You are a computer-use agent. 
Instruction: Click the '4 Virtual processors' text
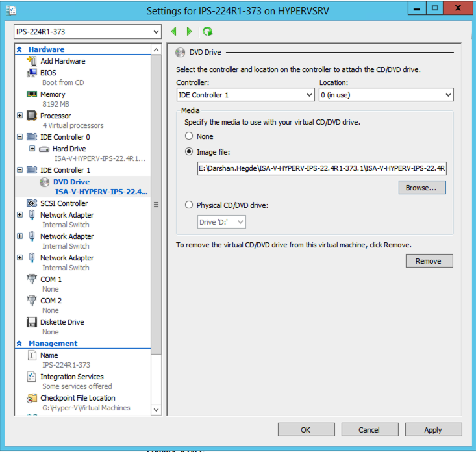[73, 125]
